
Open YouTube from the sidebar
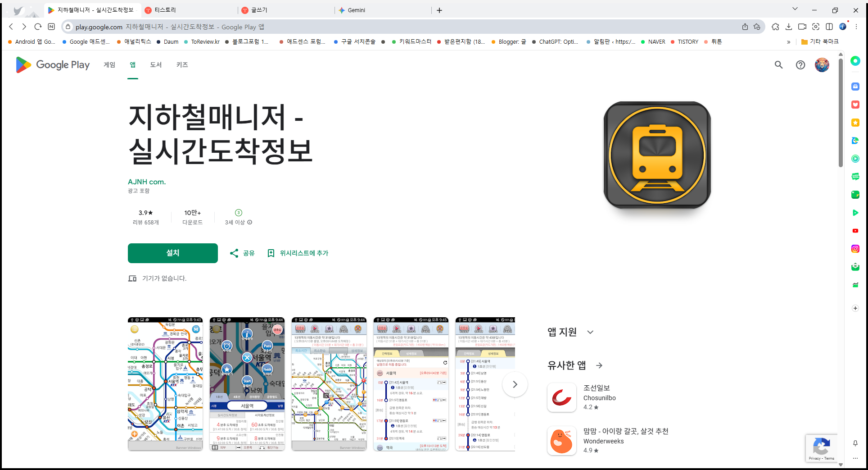coord(855,231)
